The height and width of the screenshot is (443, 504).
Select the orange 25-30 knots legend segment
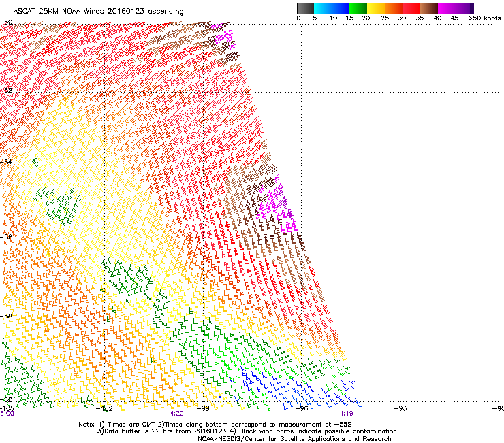394,8
